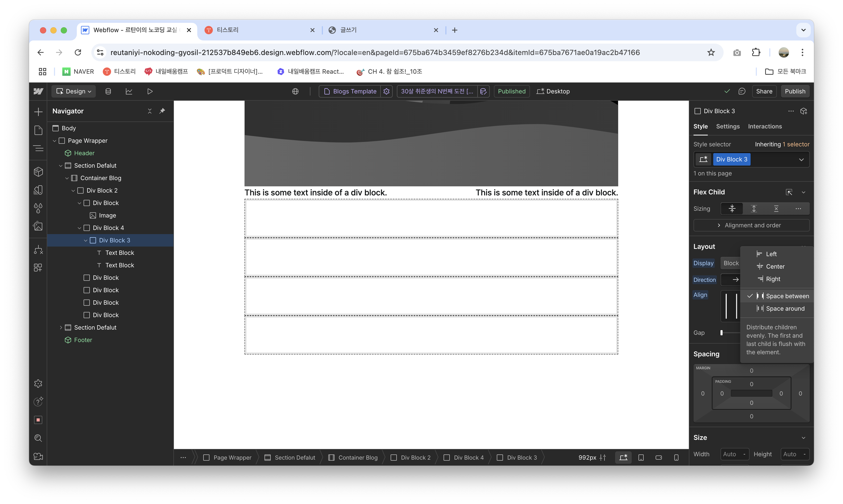Select the tablet breakpoint icon
This screenshot has width=843, height=504.
pos(641,458)
